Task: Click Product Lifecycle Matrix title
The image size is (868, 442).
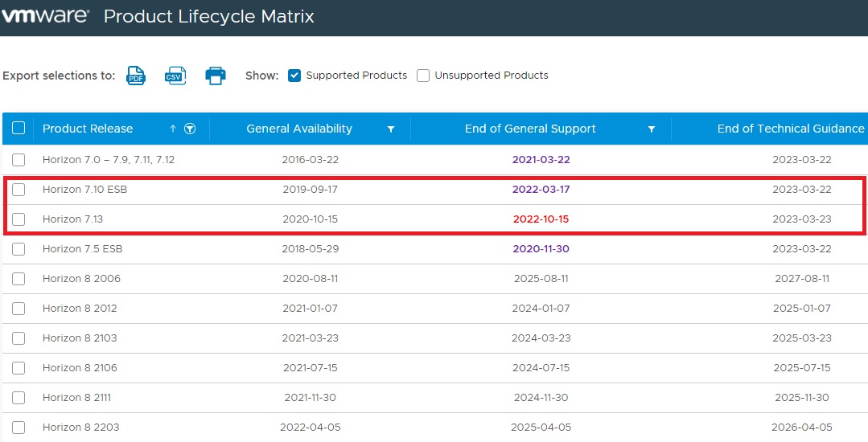Action: [x=209, y=16]
